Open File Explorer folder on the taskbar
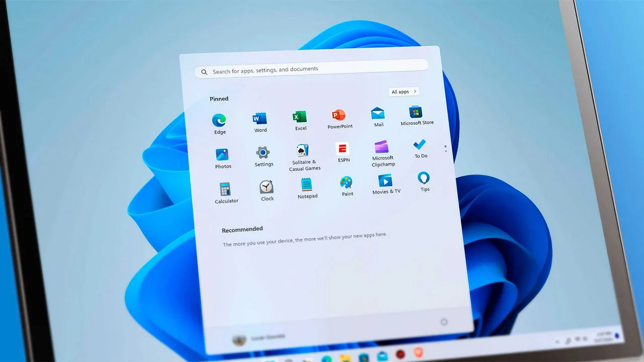 [x=345, y=358]
